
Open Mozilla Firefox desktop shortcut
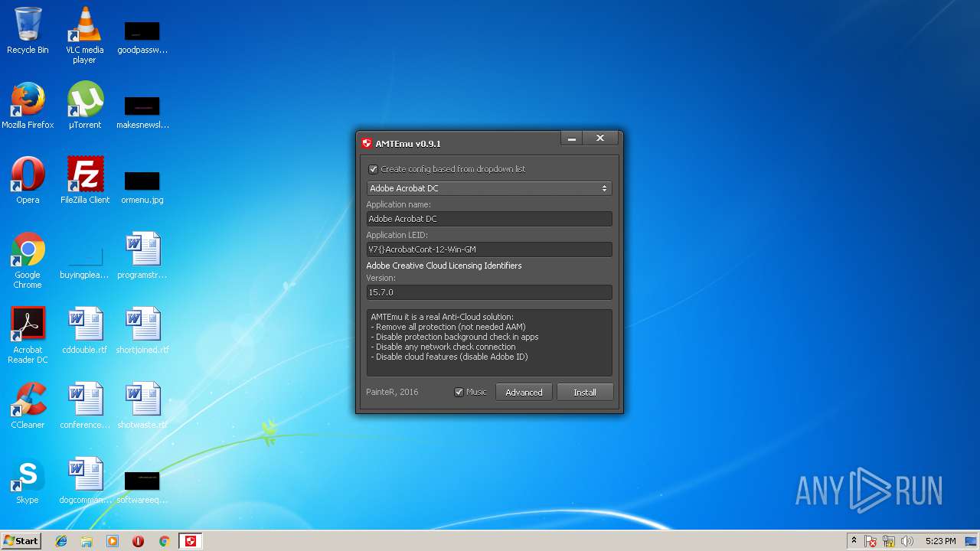28,105
